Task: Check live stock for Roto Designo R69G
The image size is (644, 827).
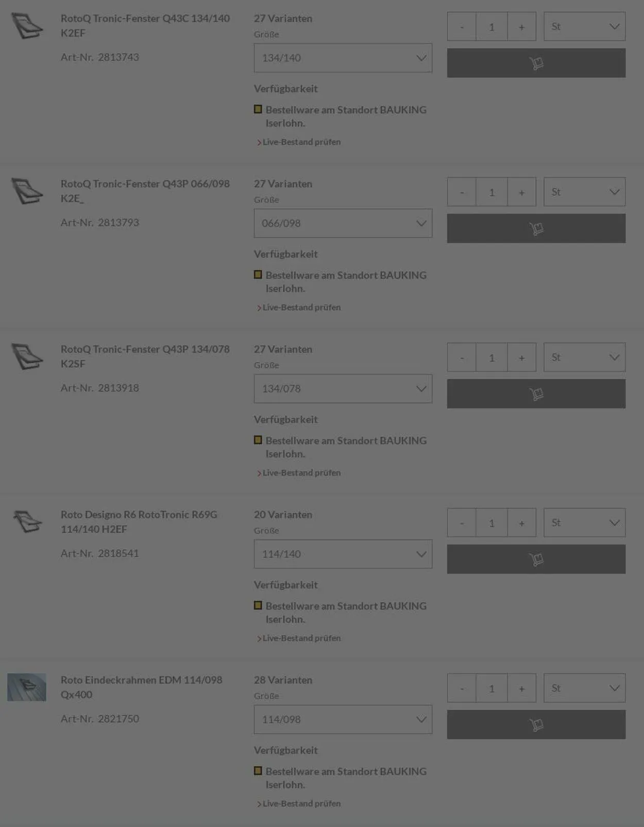Action: coord(301,638)
